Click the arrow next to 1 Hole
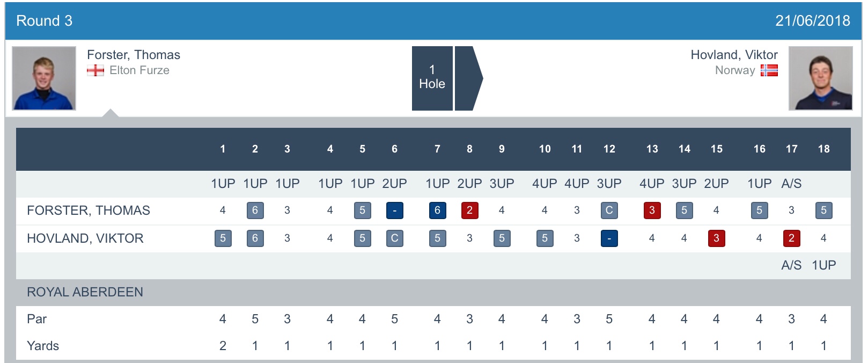Screen dimensions: 868x363 (468, 78)
